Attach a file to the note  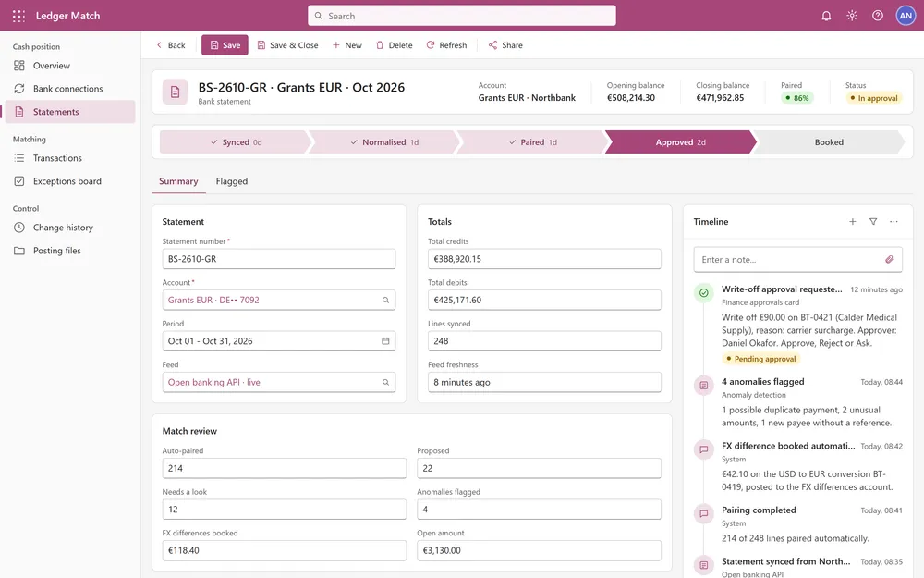889,260
